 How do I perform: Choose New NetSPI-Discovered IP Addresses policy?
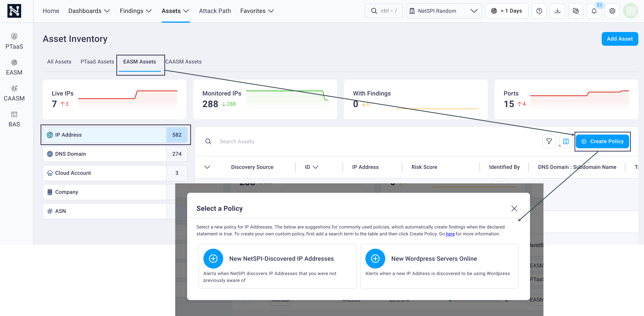pos(277,266)
